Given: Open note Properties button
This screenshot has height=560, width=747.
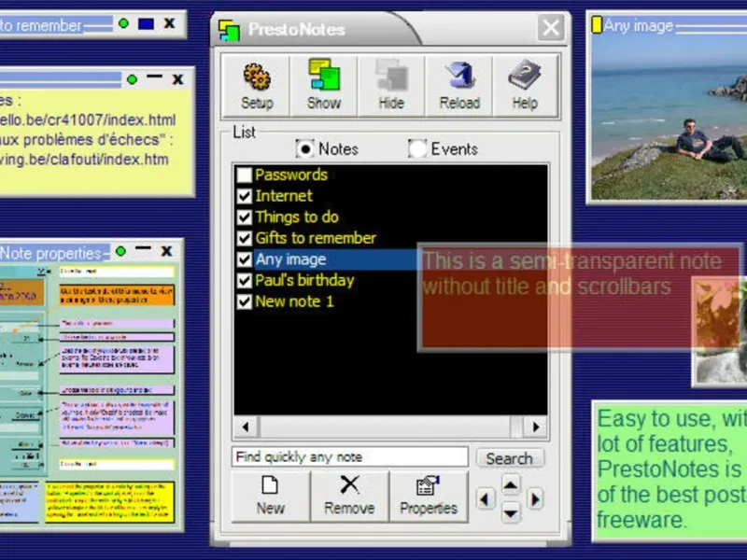Looking at the screenshot, I should pos(429,497).
